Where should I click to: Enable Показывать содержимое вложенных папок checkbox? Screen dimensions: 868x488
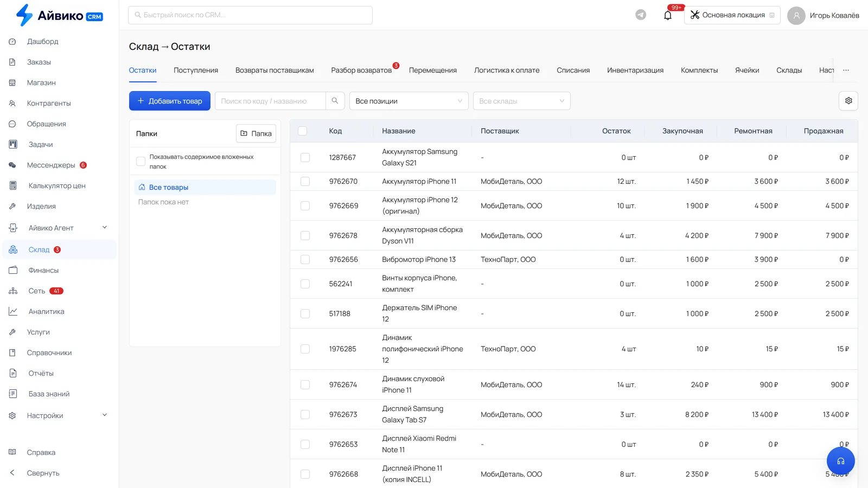pos(141,161)
